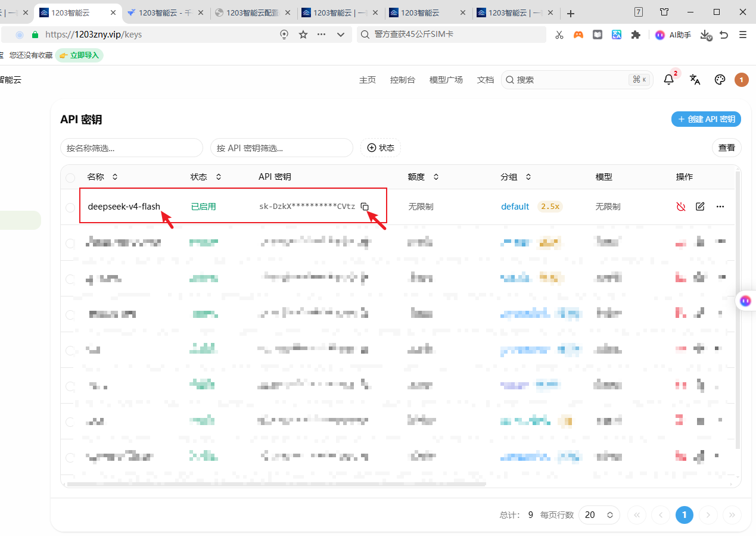Open 文档 from the top menu
Image resolution: width=756 pixels, height=537 pixels.
486,80
